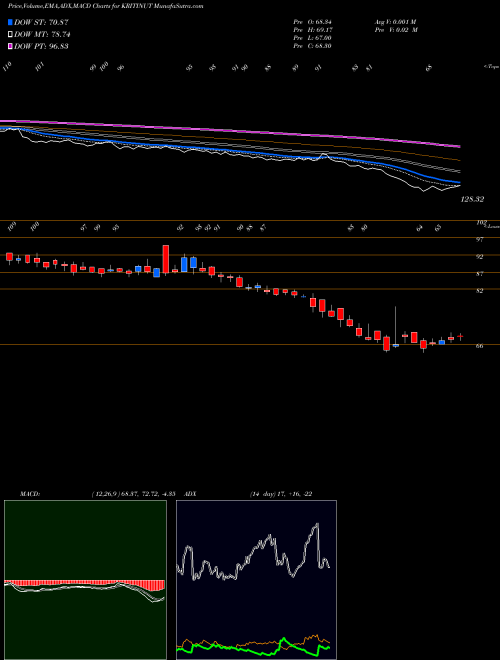The height and width of the screenshot is (660, 500).
Task: Click the magenta long-term EMA line's right end
Action: (458, 146)
